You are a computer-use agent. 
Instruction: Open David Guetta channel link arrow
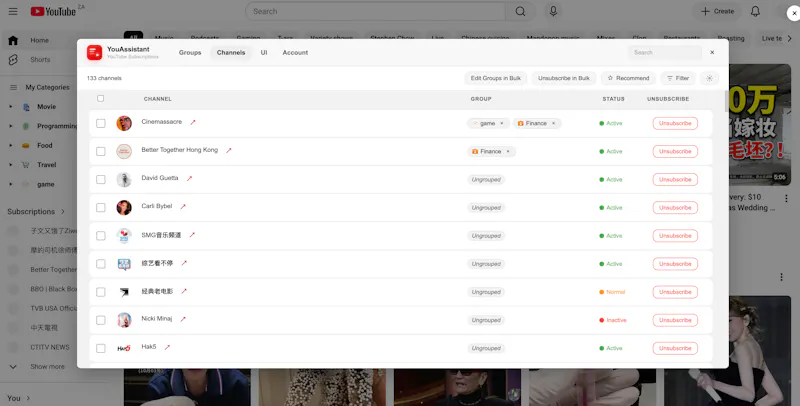pyautogui.click(x=189, y=179)
